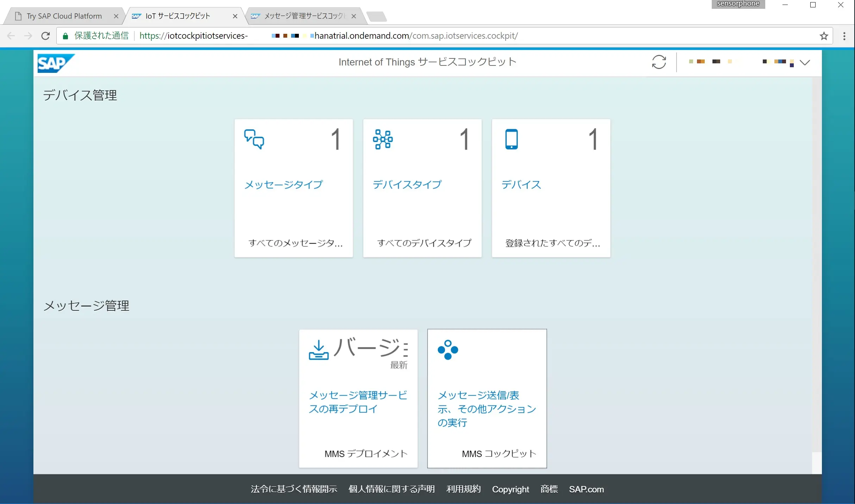Click すべてのデバイスタイプ tile footer text

point(424,243)
